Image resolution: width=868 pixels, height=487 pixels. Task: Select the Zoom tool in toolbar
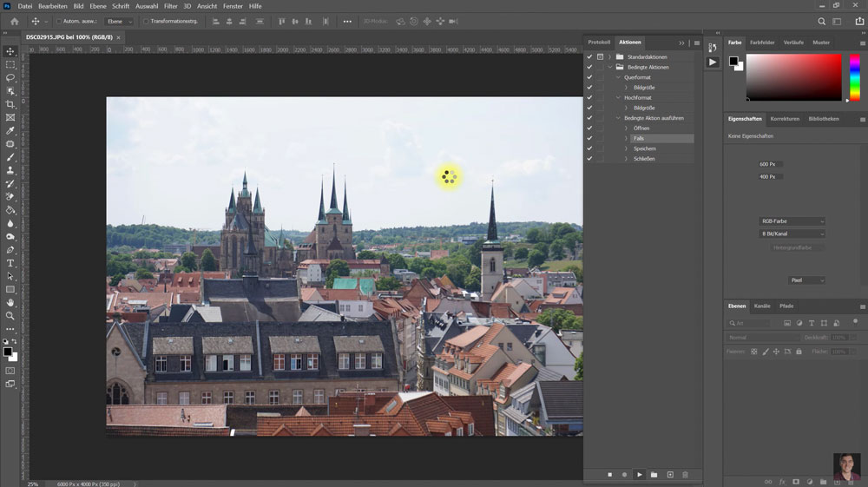(10, 315)
